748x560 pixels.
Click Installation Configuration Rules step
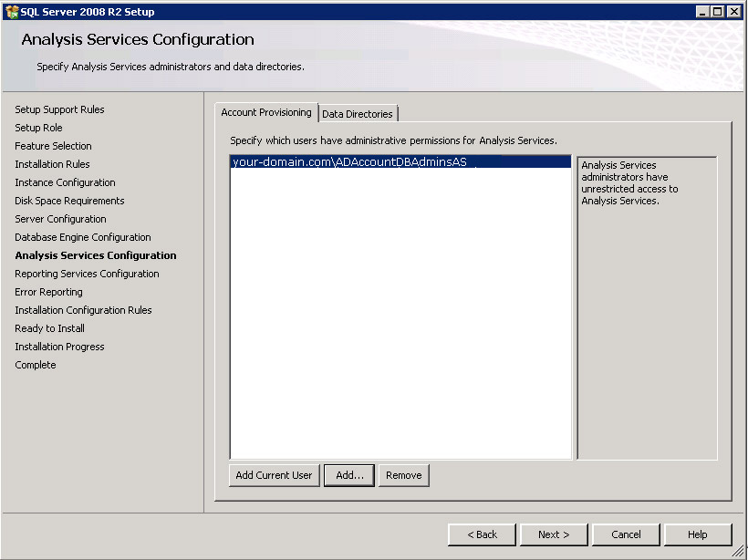coord(83,310)
